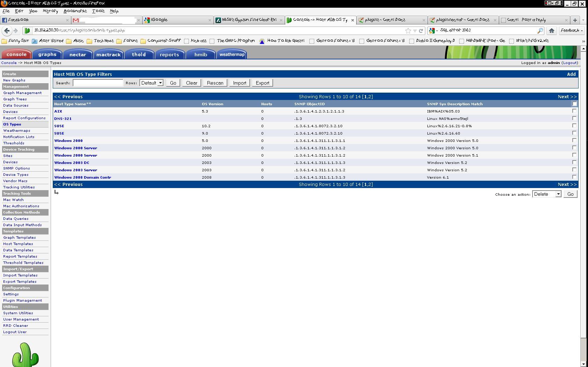This screenshot has width=588, height=367.
Task: Click the Reload page icon
Action: click(x=421, y=31)
